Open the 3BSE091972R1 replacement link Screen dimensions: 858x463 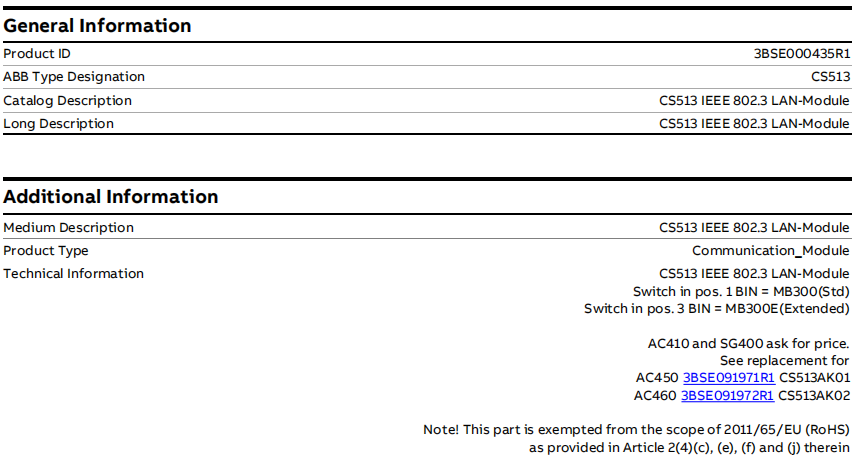[x=728, y=396]
